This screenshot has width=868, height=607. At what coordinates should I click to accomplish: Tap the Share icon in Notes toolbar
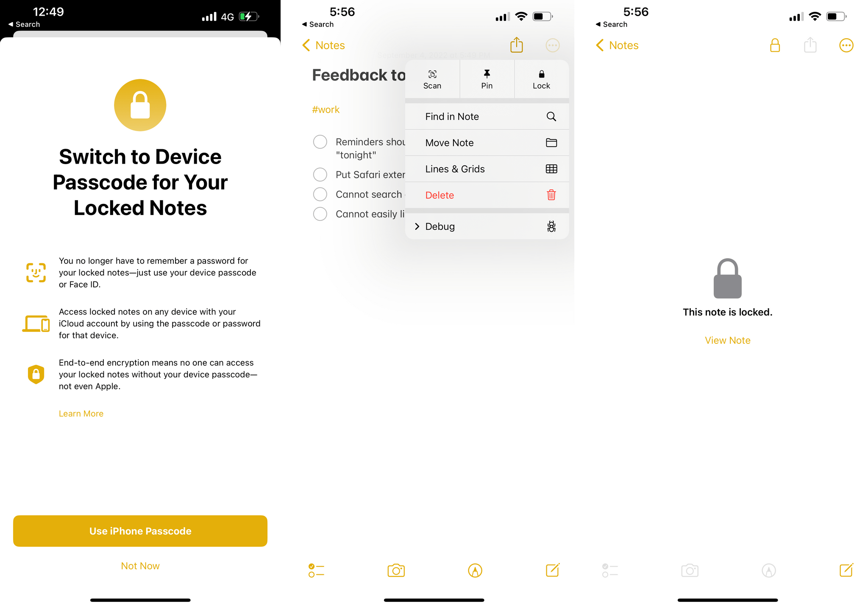click(518, 45)
